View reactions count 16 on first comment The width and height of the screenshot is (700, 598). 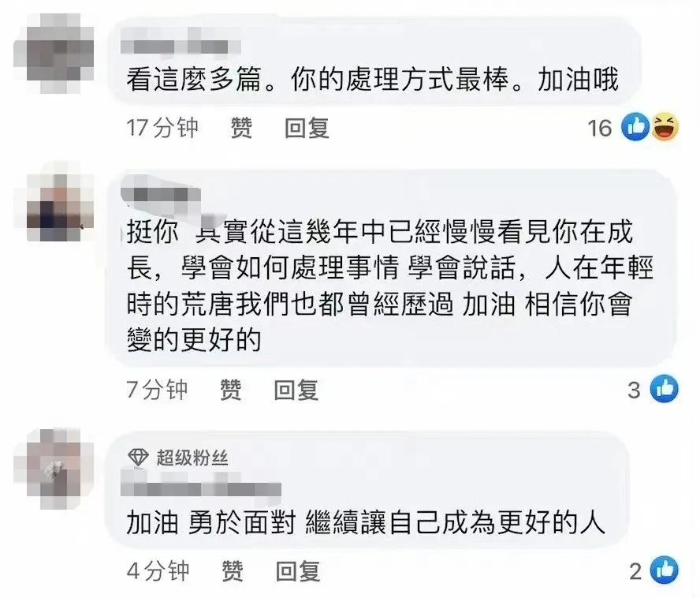pyautogui.click(x=600, y=129)
